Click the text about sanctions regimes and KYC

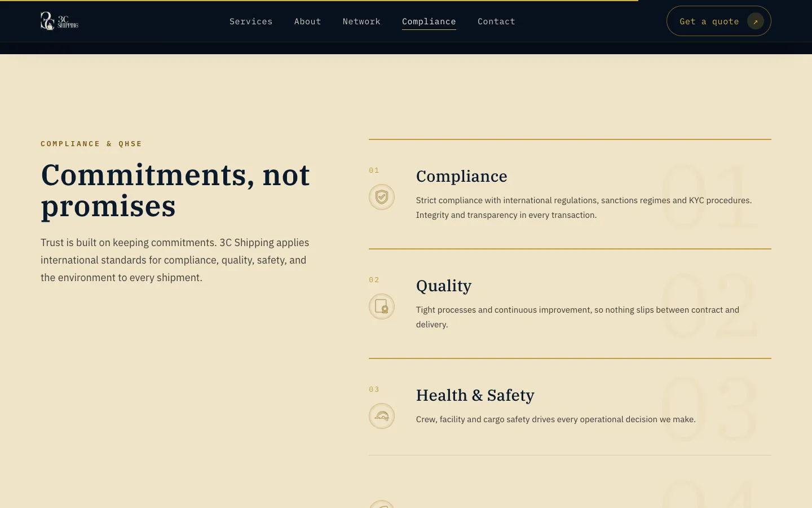click(584, 208)
